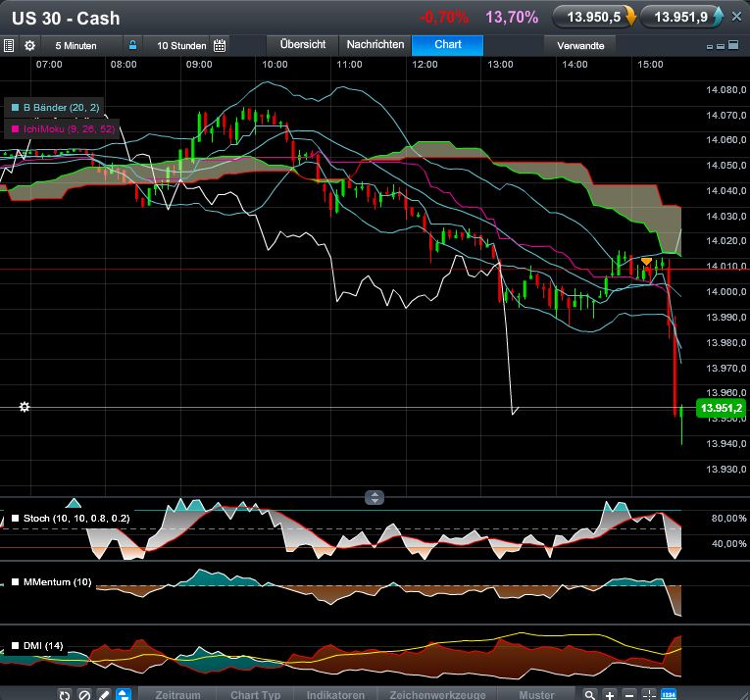Select the smallest window layout icon
750x700 pixels.
(710, 47)
